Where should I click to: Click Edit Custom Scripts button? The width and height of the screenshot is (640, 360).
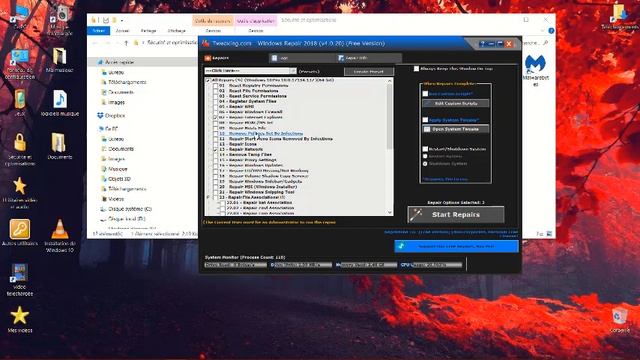click(x=456, y=103)
